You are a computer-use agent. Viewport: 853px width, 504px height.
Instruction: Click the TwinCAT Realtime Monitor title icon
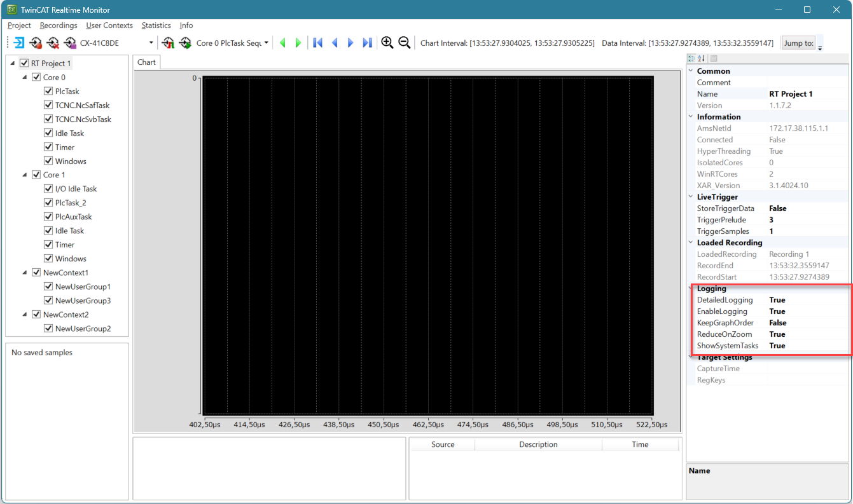[11, 10]
